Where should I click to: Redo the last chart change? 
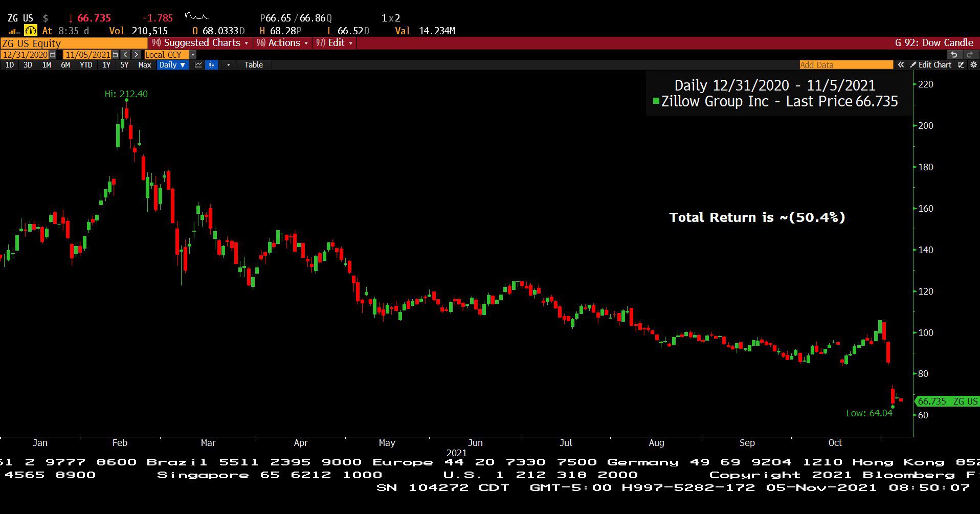click(x=970, y=55)
